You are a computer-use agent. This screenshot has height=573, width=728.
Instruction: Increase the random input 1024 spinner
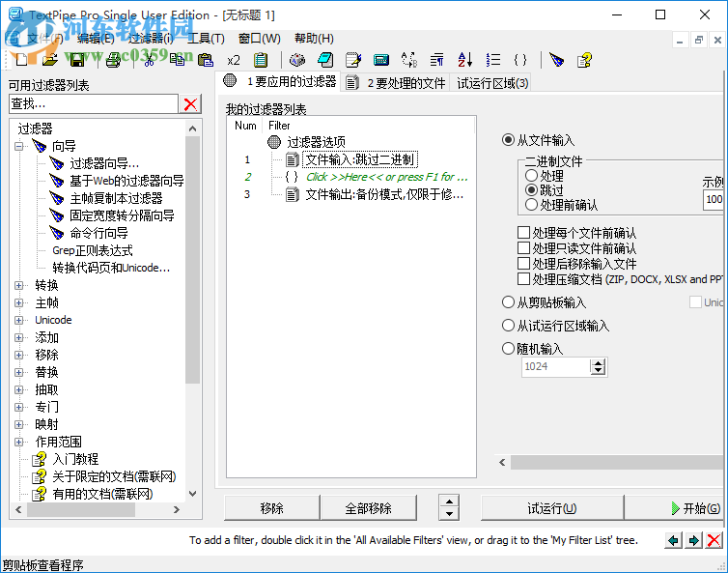[599, 362]
